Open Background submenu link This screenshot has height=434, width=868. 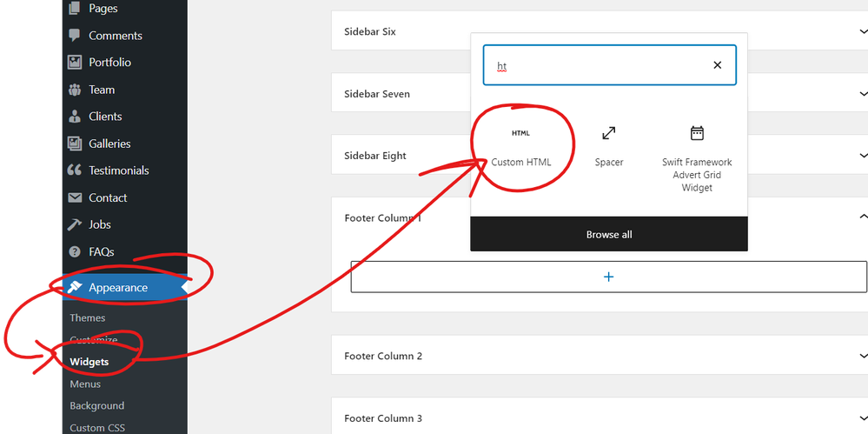(96, 405)
